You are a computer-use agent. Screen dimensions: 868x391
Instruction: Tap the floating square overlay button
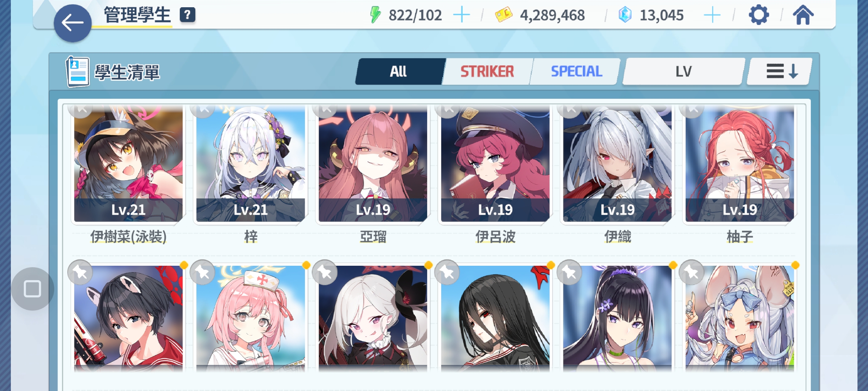coord(33,289)
